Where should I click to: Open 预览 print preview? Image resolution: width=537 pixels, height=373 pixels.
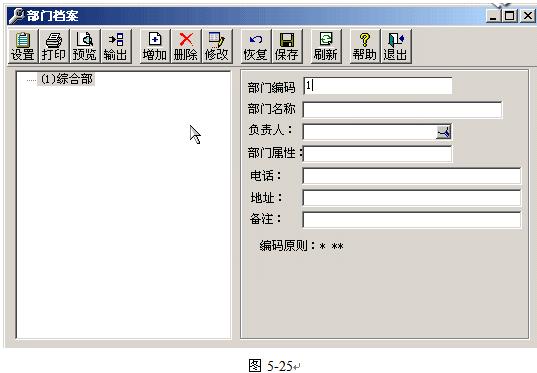pyautogui.click(x=85, y=46)
